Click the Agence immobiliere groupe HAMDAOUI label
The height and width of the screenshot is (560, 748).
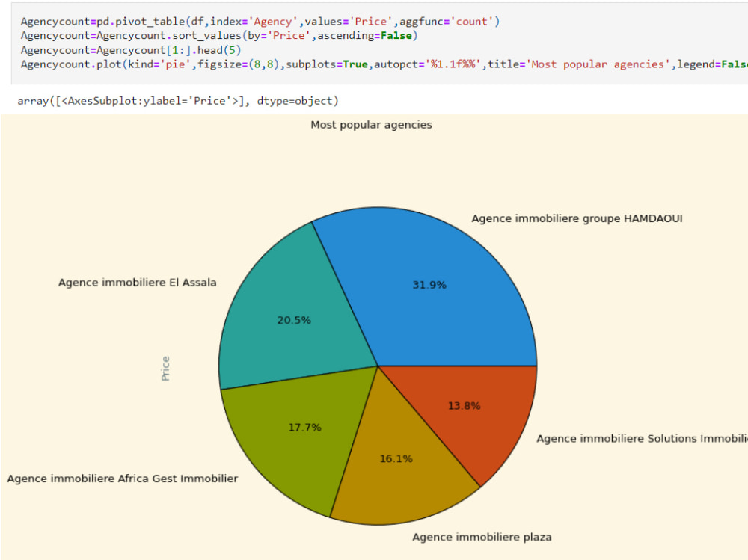click(x=577, y=218)
